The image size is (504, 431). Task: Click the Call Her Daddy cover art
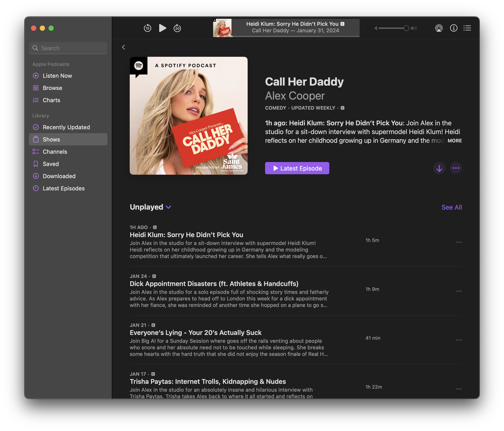188,116
